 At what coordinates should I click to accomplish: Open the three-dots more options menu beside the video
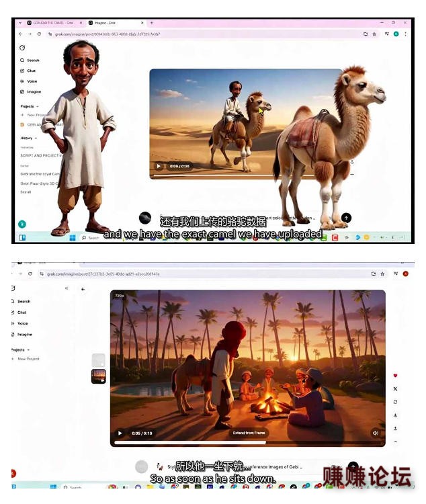click(395, 442)
